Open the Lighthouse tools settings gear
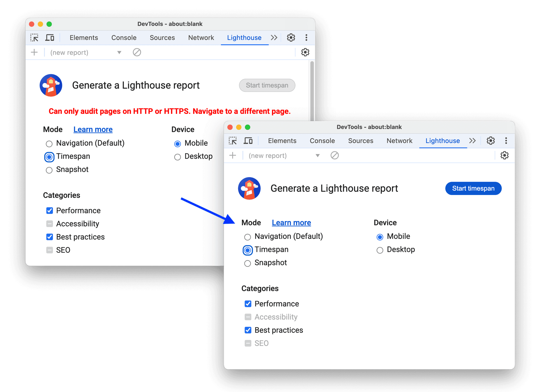The width and height of the screenshot is (543, 392). click(x=505, y=155)
